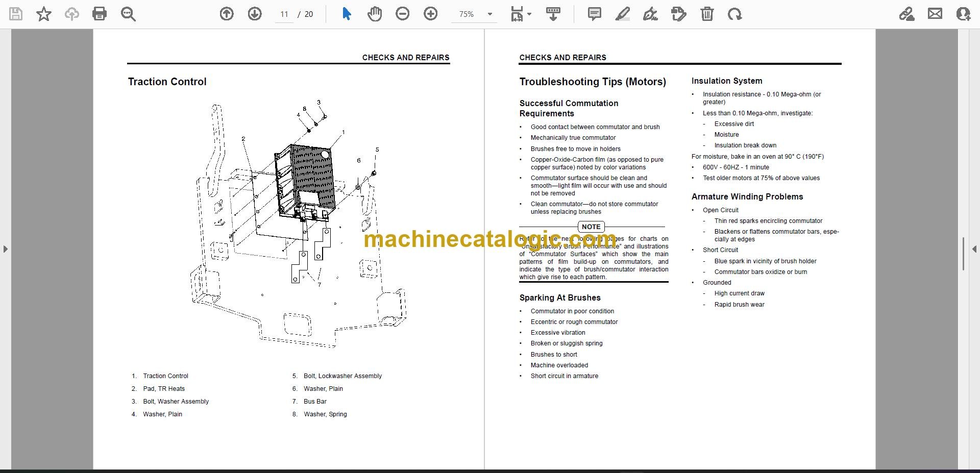Viewport: 980px width, 473px height.
Task: Select the highlight text pen tool
Action: pyautogui.click(x=623, y=14)
